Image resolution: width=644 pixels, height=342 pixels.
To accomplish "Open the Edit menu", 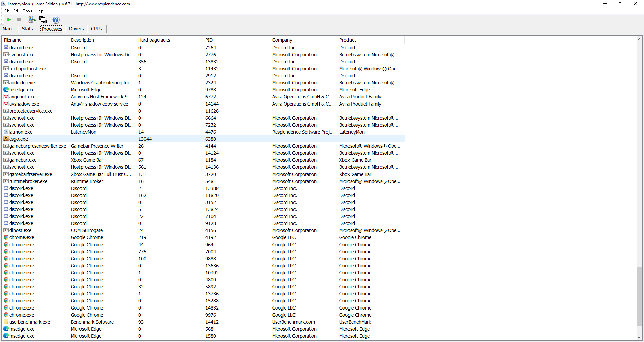I will coord(16,11).
